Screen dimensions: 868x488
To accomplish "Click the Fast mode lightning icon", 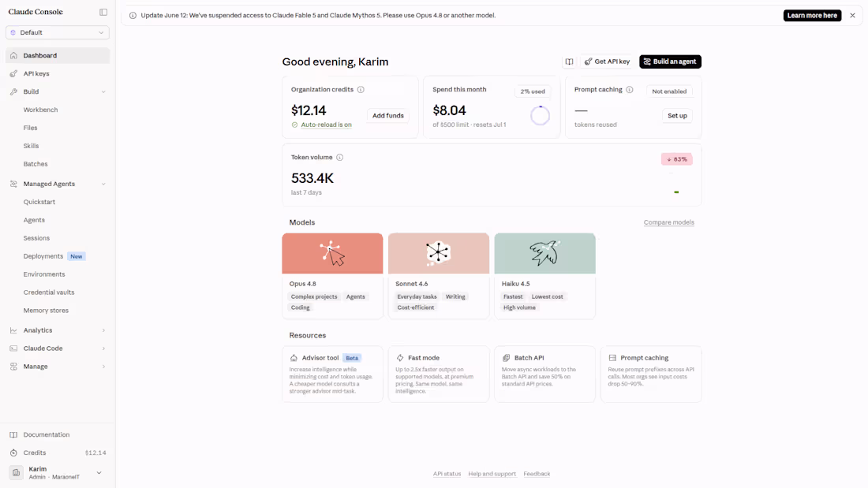I will click(400, 358).
